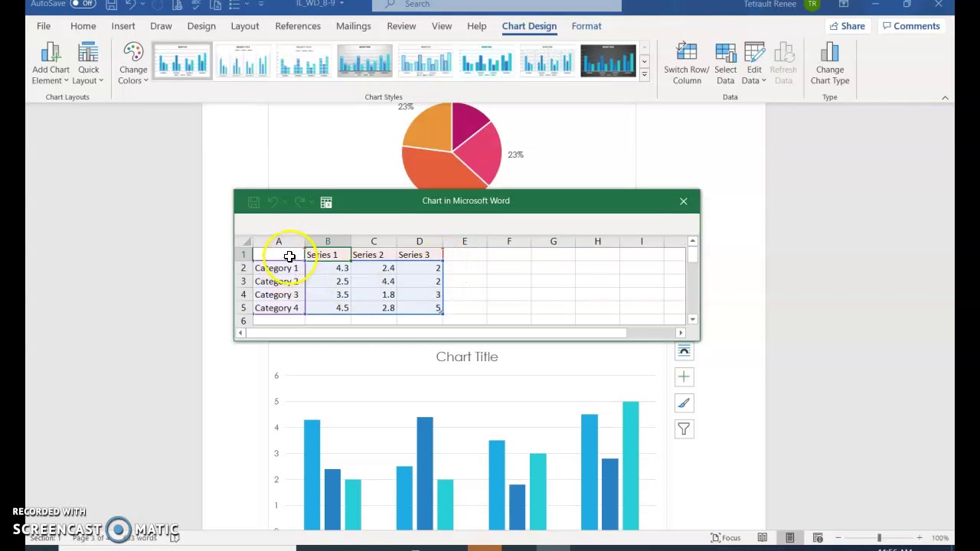Click the Chart Elements plus button
Viewport: 980px width, 551px height.
pos(684,377)
